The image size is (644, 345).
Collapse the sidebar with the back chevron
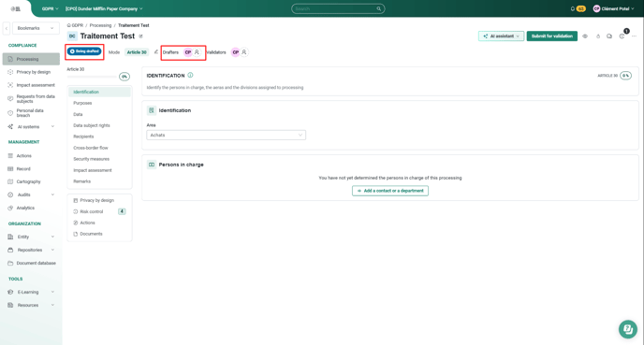(x=7, y=28)
